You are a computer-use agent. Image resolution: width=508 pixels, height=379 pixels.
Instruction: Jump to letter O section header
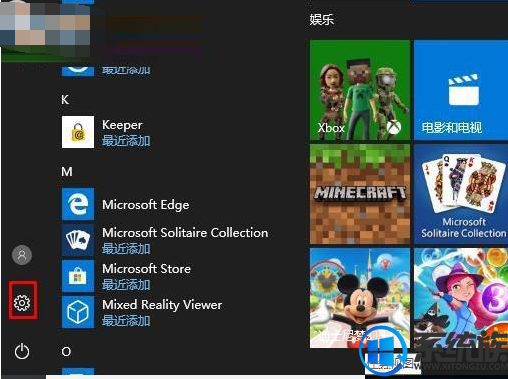click(66, 351)
